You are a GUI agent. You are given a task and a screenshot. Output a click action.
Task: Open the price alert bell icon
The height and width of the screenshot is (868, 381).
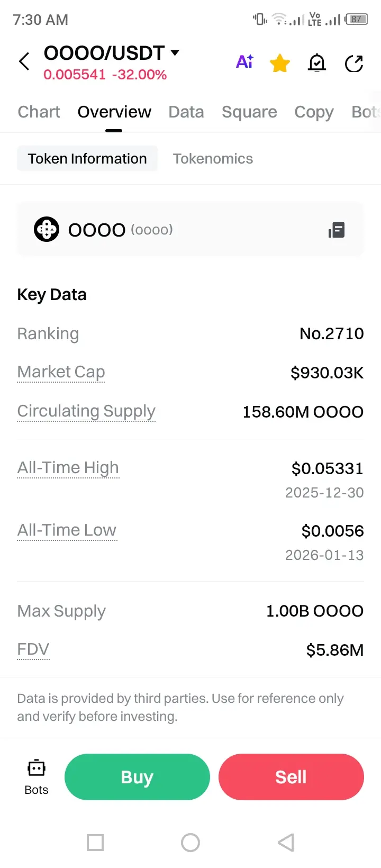pyautogui.click(x=317, y=64)
